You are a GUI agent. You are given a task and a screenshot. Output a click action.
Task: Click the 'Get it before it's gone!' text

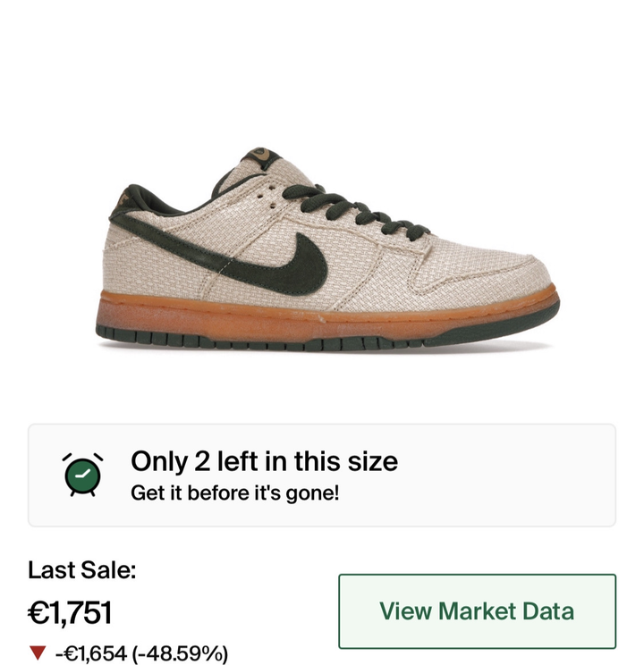click(x=234, y=492)
